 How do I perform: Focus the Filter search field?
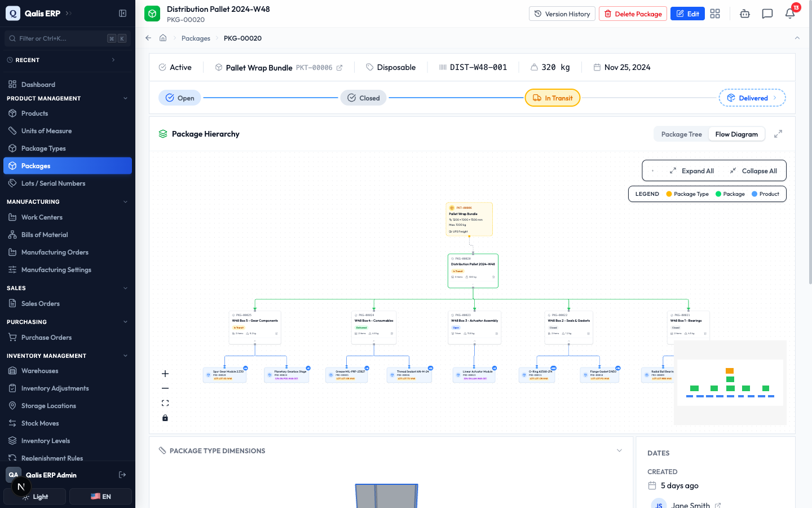click(x=68, y=38)
